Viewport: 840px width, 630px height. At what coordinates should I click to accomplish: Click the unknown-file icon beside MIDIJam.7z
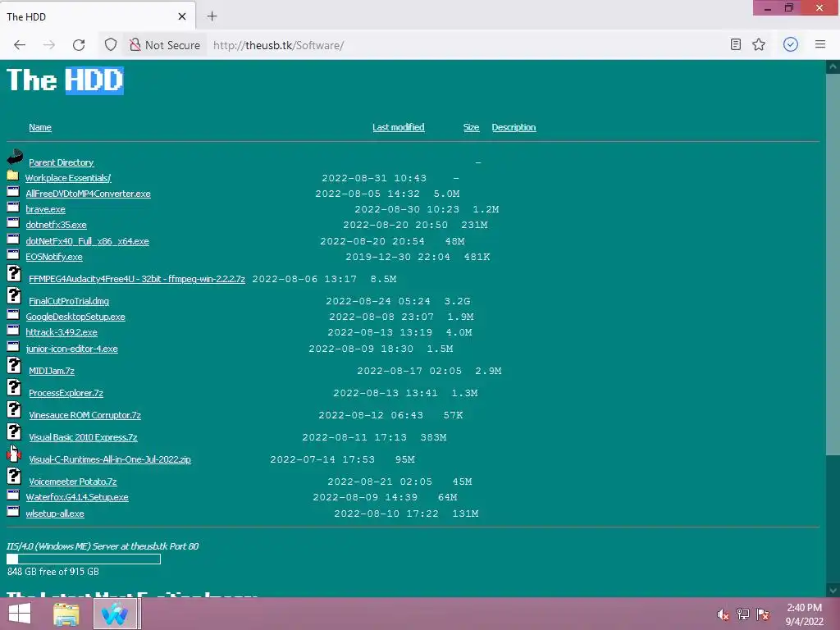click(15, 365)
